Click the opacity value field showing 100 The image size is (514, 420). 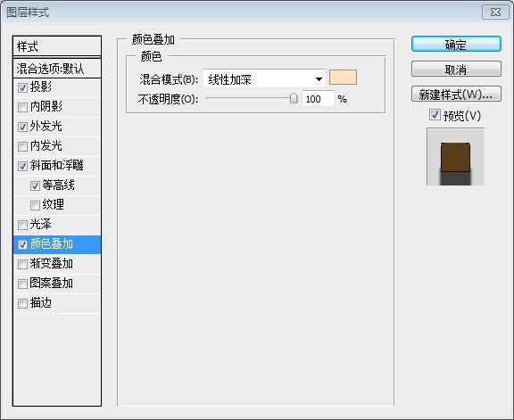(318, 99)
